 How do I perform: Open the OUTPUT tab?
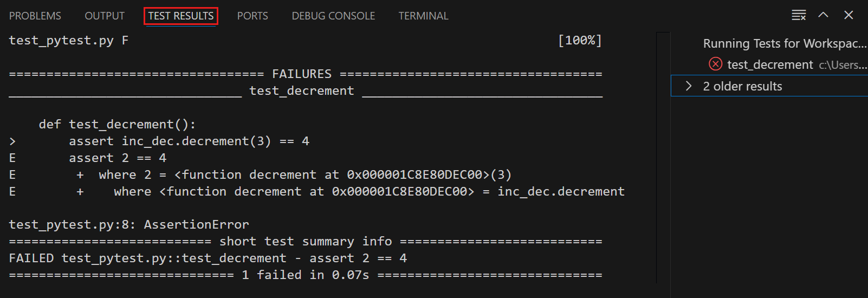[x=105, y=16]
